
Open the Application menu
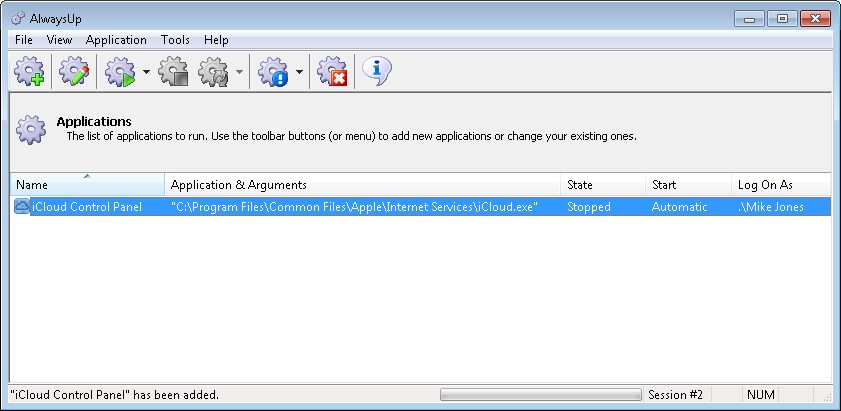click(x=116, y=40)
